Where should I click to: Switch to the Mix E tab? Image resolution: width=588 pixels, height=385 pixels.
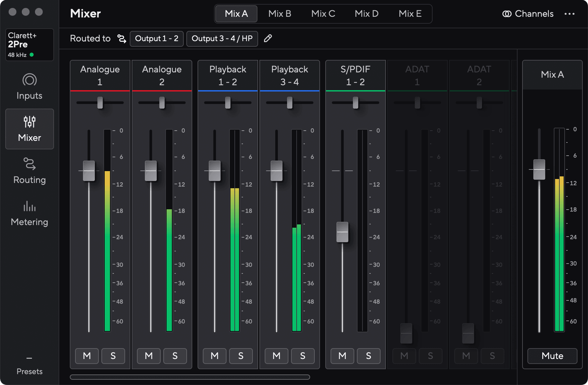coord(410,14)
